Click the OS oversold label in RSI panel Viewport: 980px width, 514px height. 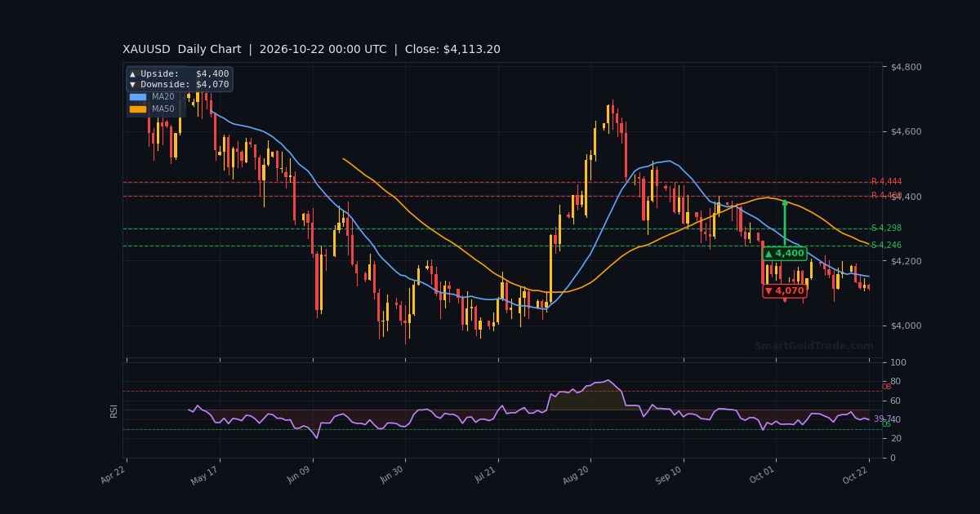coord(886,424)
